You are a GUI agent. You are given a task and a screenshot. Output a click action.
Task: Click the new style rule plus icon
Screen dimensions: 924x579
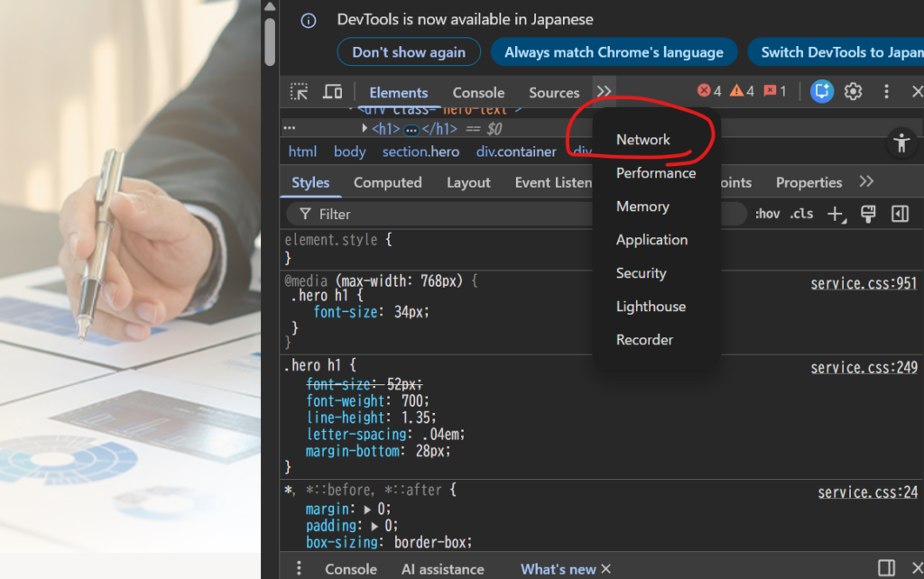click(836, 214)
